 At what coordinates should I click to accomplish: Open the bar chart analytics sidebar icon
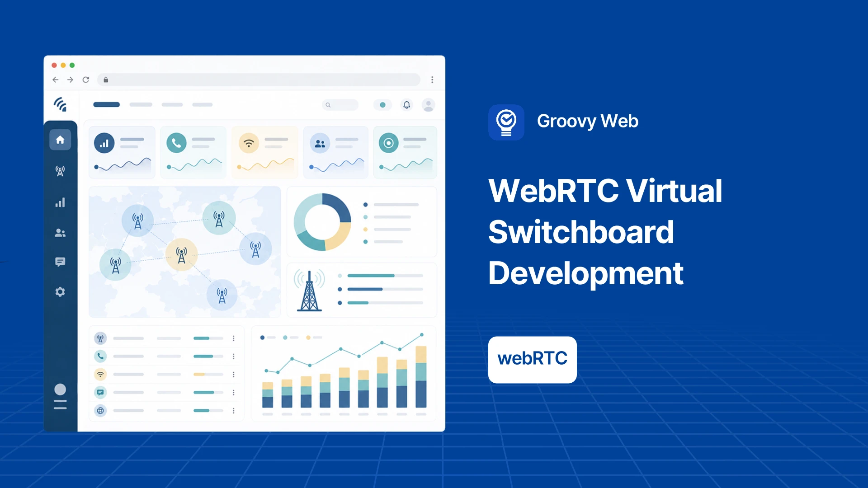60,202
